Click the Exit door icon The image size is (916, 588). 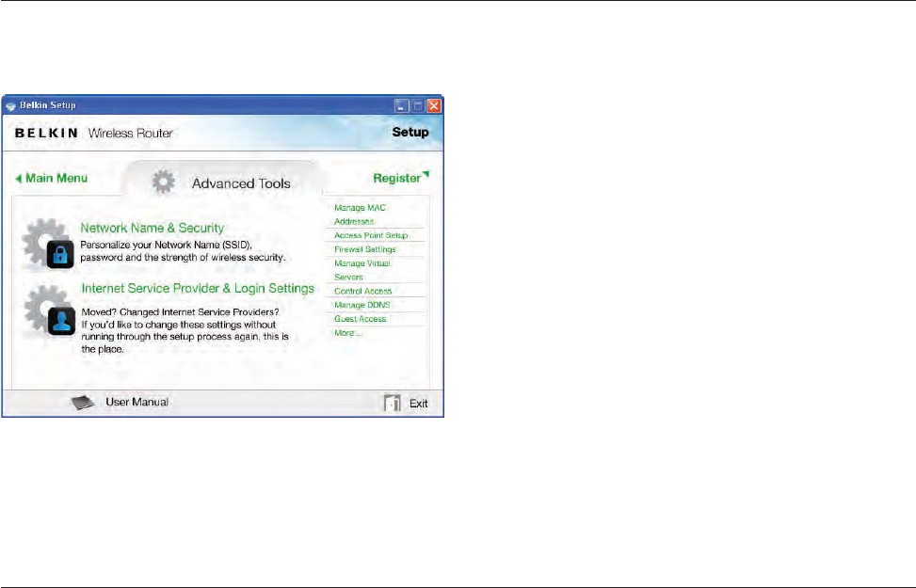tap(392, 403)
